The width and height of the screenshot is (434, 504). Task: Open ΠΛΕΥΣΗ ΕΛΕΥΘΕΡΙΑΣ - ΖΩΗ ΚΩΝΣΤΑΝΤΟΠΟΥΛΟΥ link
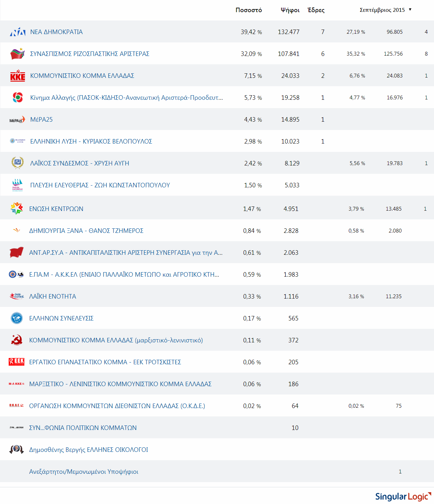[100, 185]
